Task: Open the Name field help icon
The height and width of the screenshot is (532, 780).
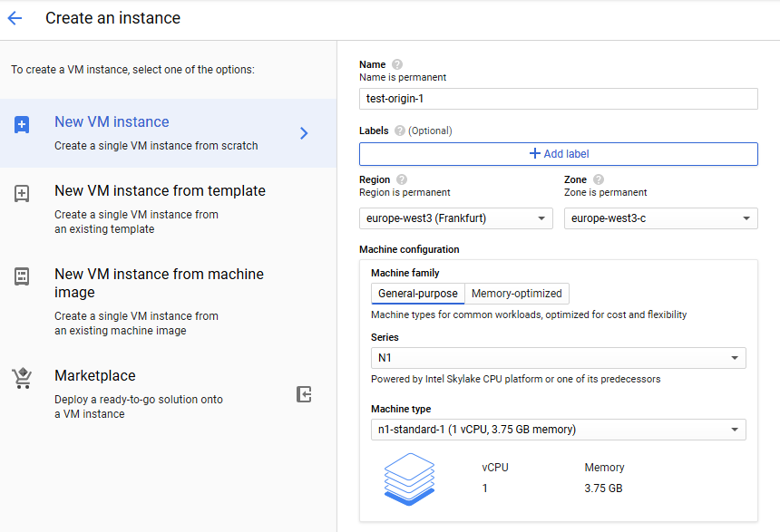Action: click(x=397, y=64)
